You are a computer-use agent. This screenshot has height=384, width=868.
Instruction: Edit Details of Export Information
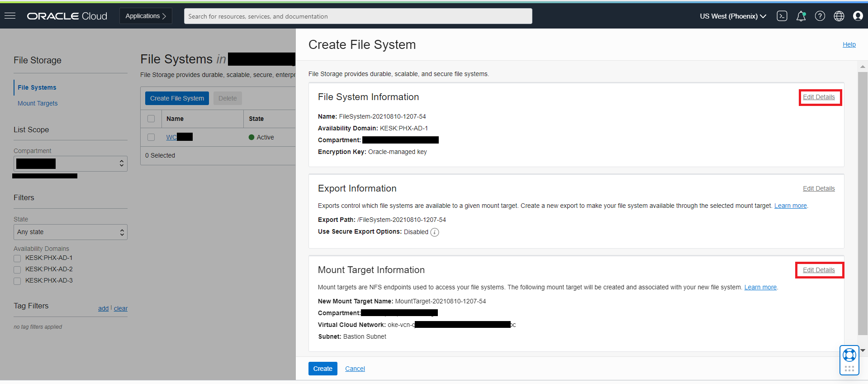click(x=819, y=188)
